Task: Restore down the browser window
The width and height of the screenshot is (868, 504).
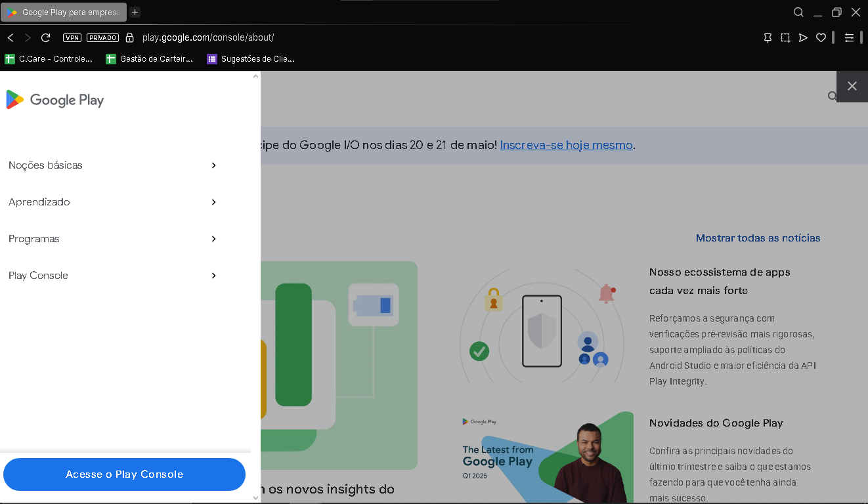Action: (x=836, y=12)
